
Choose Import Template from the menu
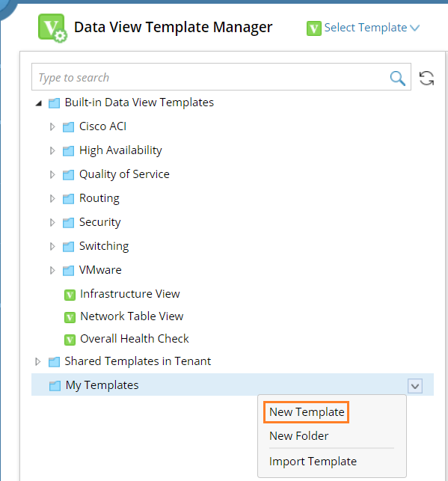click(313, 462)
